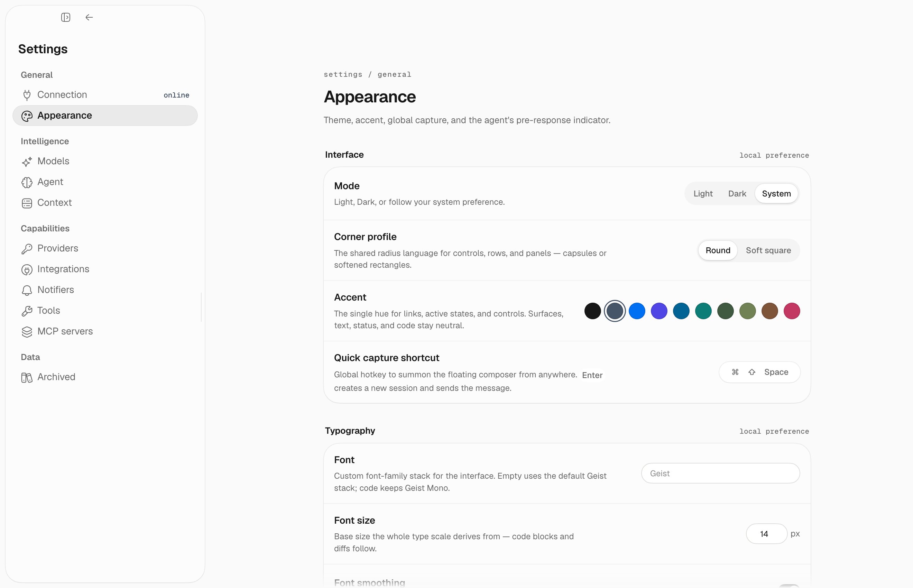This screenshot has width=913, height=588.
Task: Open the Context settings page
Action: click(x=105, y=203)
